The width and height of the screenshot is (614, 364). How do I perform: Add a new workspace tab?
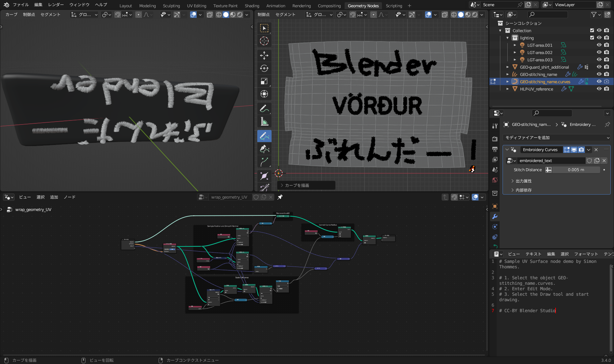409,6
